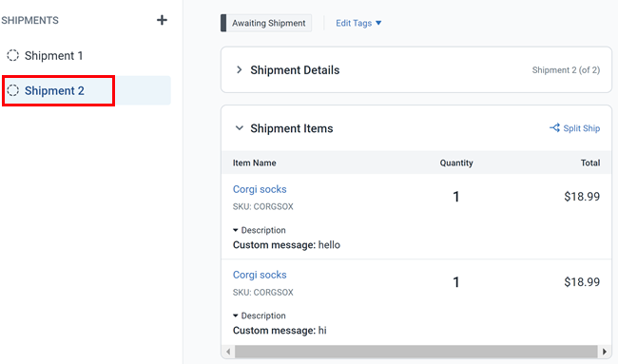Viewport: 618px width, 364px height.
Task: Click the horizontal scrollbar track
Action: coord(416,351)
